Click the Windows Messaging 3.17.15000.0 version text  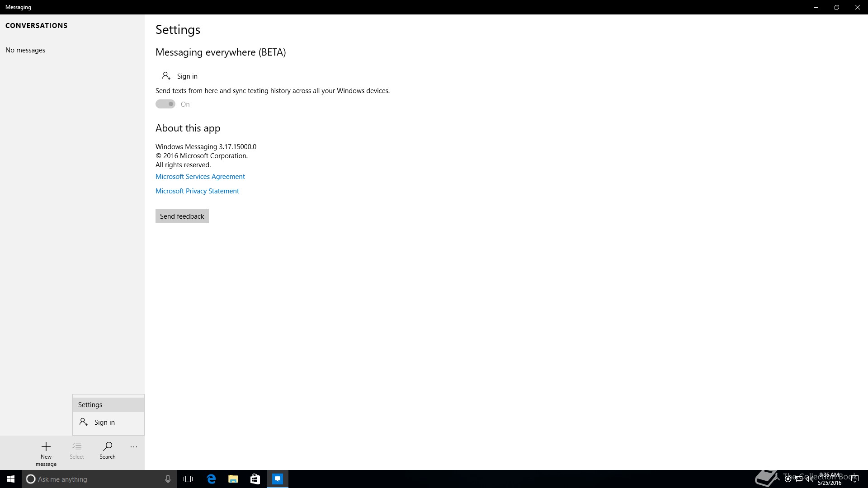coord(206,146)
